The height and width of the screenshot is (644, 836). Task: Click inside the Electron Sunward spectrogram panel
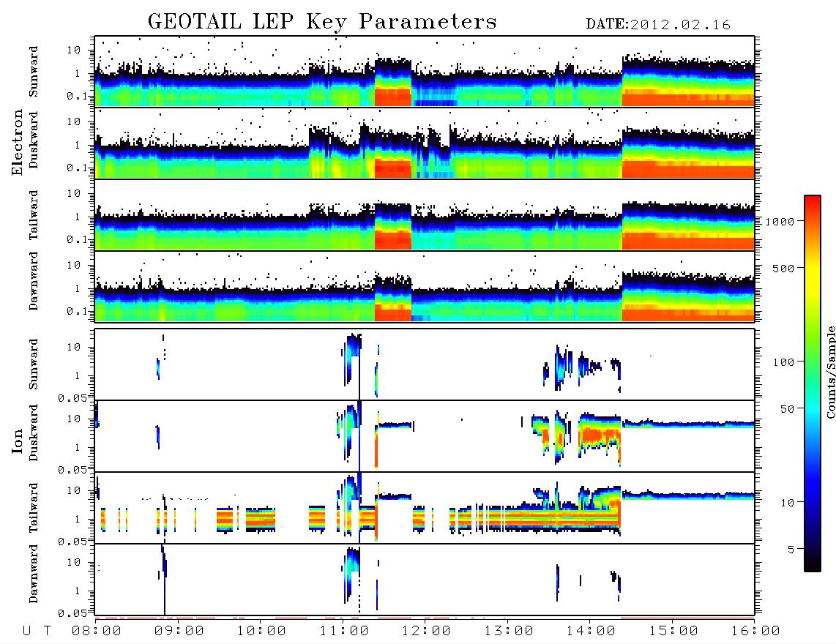tap(425, 72)
